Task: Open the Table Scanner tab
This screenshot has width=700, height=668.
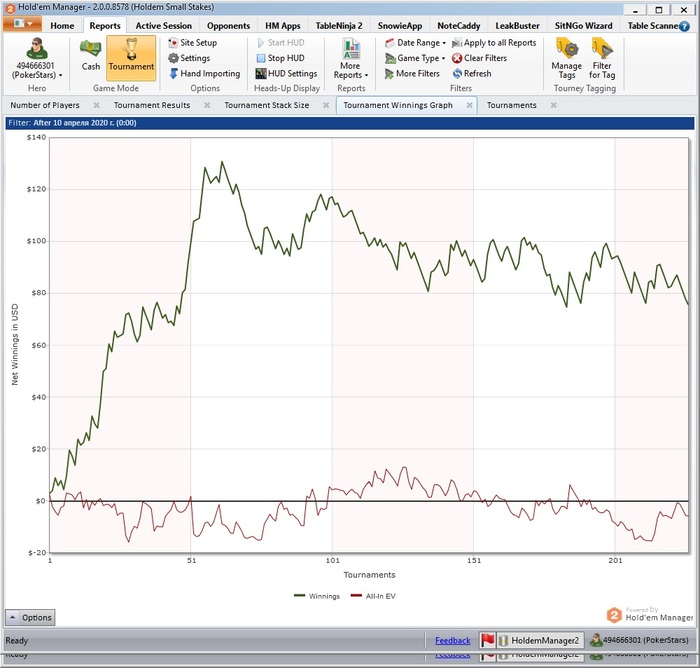Action: pos(651,26)
